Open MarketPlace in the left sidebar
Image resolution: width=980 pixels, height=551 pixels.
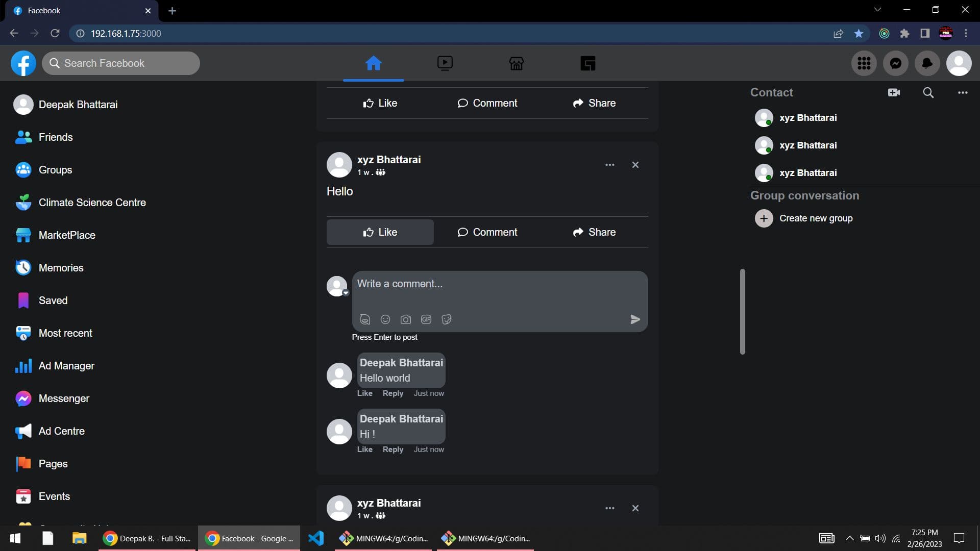click(x=56, y=235)
